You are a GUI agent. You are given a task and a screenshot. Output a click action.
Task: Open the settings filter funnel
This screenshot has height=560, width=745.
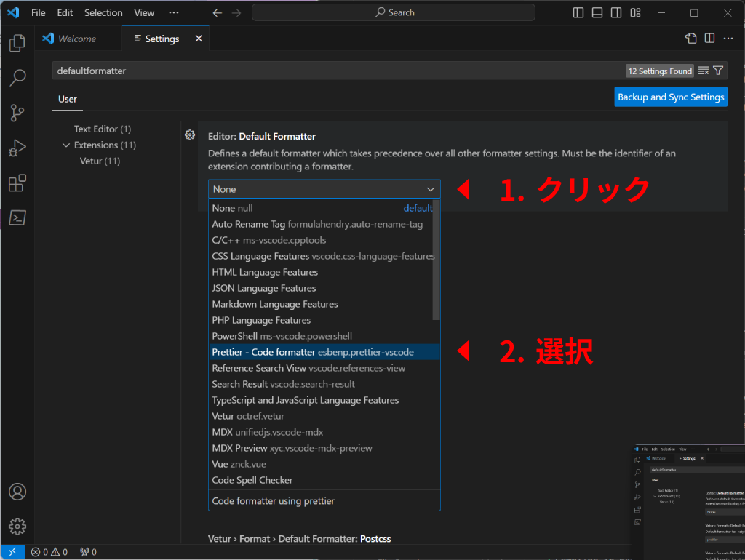[718, 71]
